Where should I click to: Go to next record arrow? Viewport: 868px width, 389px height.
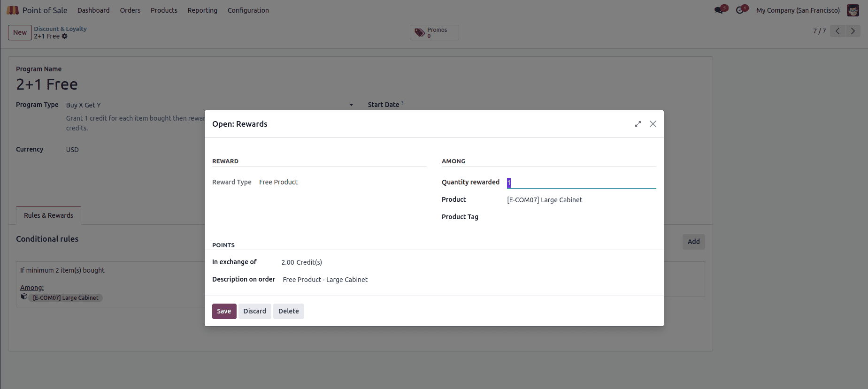tap(853, 31)
